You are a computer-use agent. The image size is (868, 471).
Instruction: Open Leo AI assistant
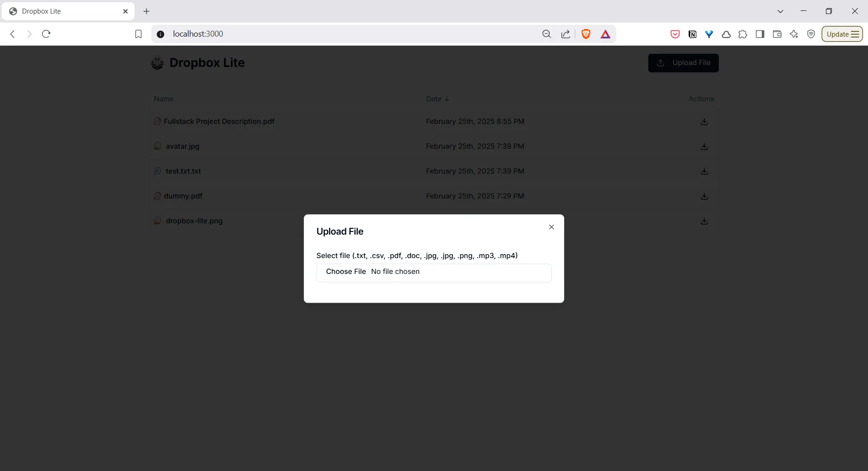tap(794, 34)
